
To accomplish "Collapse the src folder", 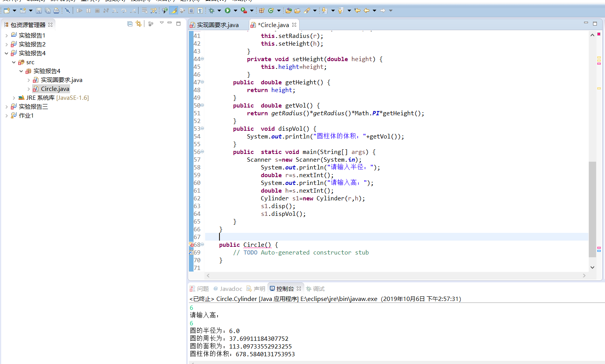I will click(x=14, y=62).
